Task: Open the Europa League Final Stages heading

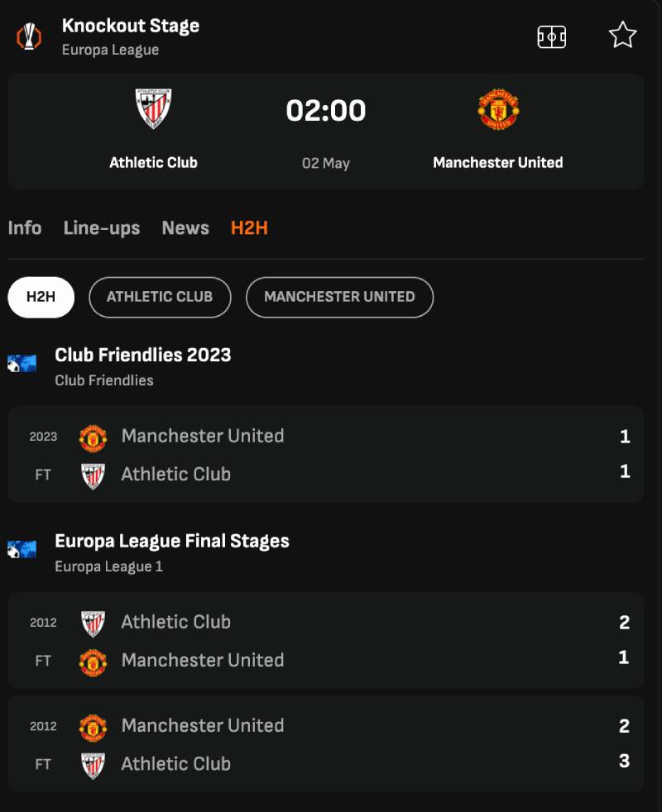Action: (x=172, y=541)
